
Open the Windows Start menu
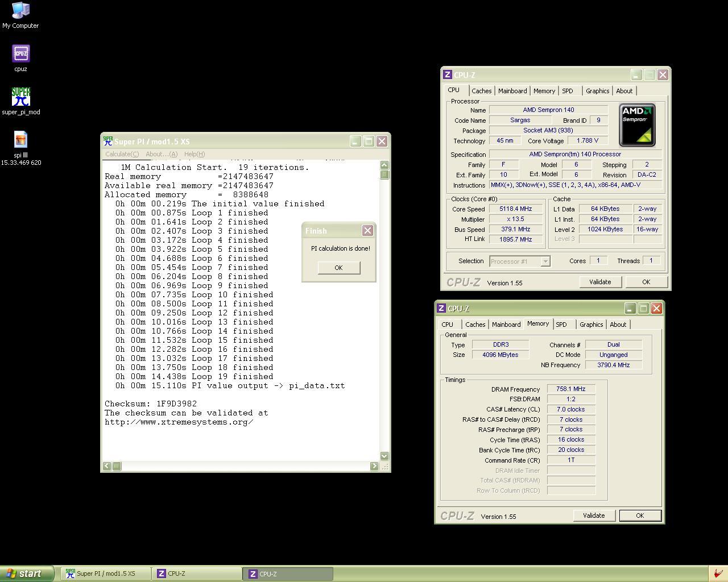27,573
